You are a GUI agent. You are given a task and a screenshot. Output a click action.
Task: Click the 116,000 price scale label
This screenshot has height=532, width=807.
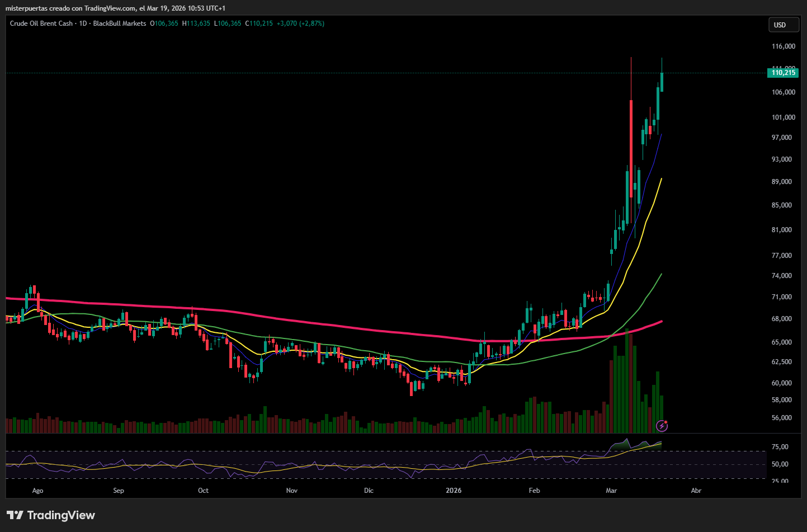click(x=783, y=46)
